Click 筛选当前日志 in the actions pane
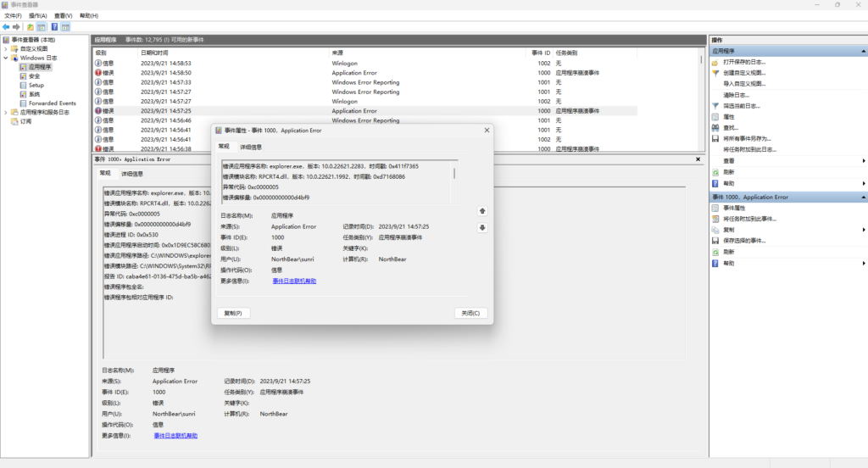The image size is (868, 468). 741,106
